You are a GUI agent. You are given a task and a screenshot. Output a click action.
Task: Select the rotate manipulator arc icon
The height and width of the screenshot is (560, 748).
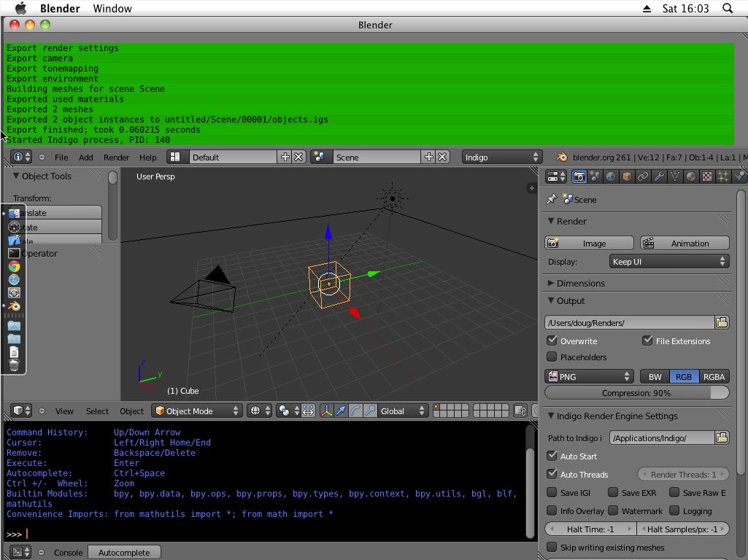[355, 411]
